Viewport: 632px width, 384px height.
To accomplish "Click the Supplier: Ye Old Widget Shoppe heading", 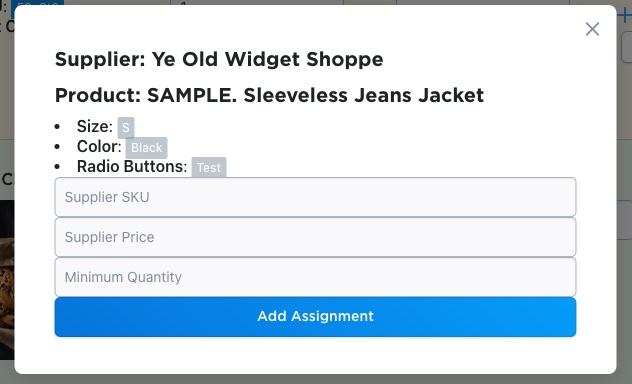I will coord(219,59).
